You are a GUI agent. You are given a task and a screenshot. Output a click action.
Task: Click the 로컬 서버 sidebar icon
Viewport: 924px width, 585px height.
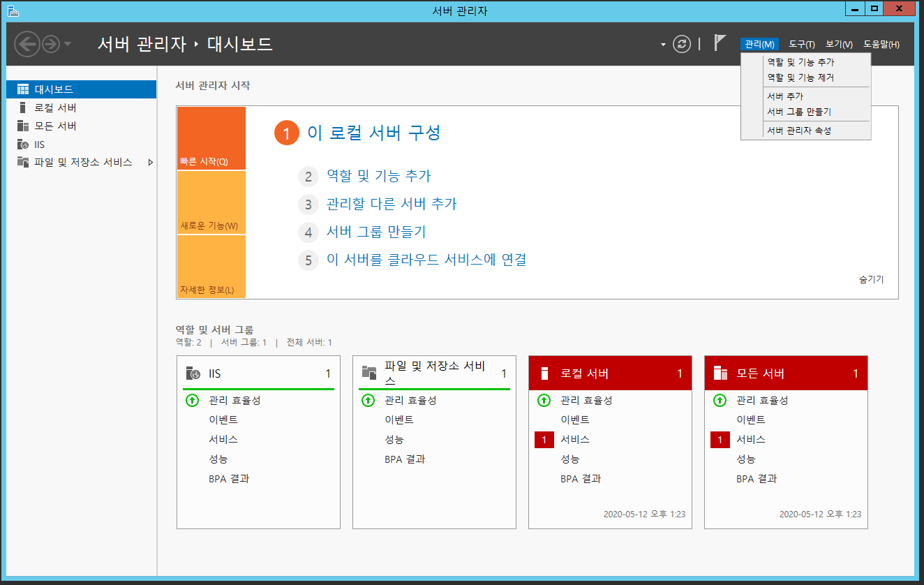(x=22, y=108)
